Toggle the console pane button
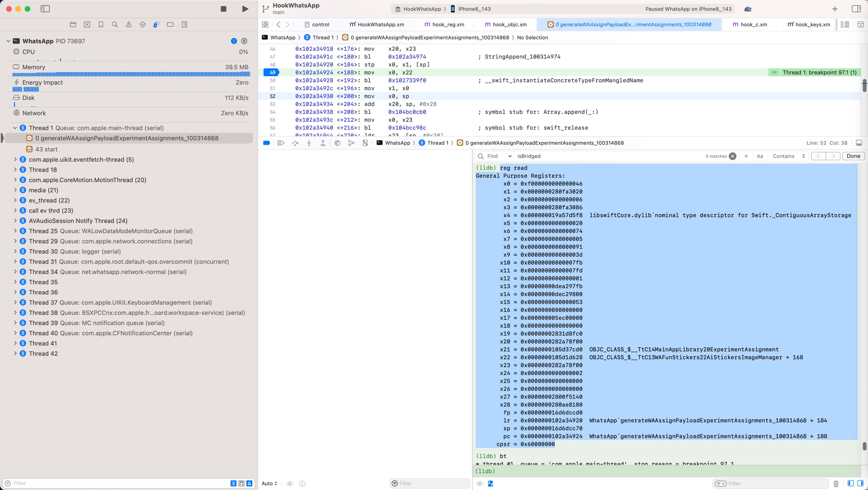Image resolution: width=868 pixels, height=490 pixels. 860,484
